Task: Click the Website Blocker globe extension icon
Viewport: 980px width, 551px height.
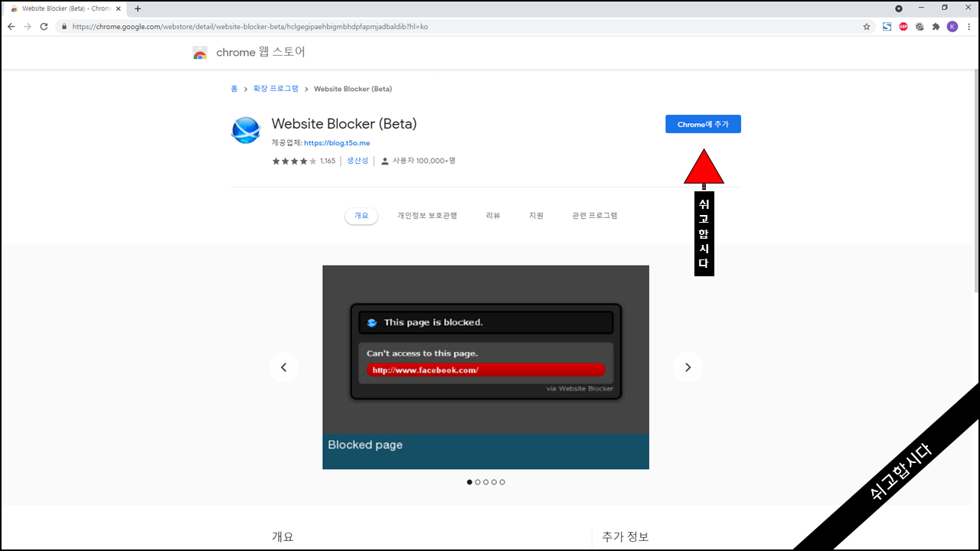Action: [x=246, y=130]
